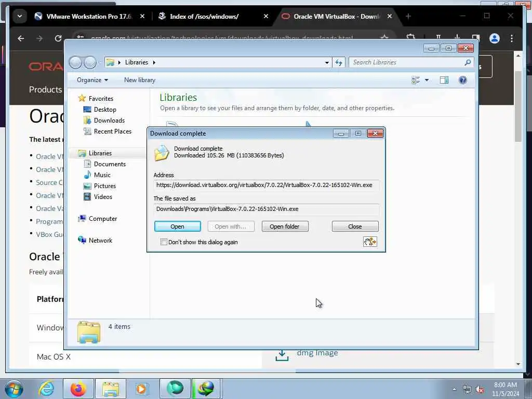Click the Internet Download Manager taskbar icon
532x399 pixels.
click(x=206, y=389)
